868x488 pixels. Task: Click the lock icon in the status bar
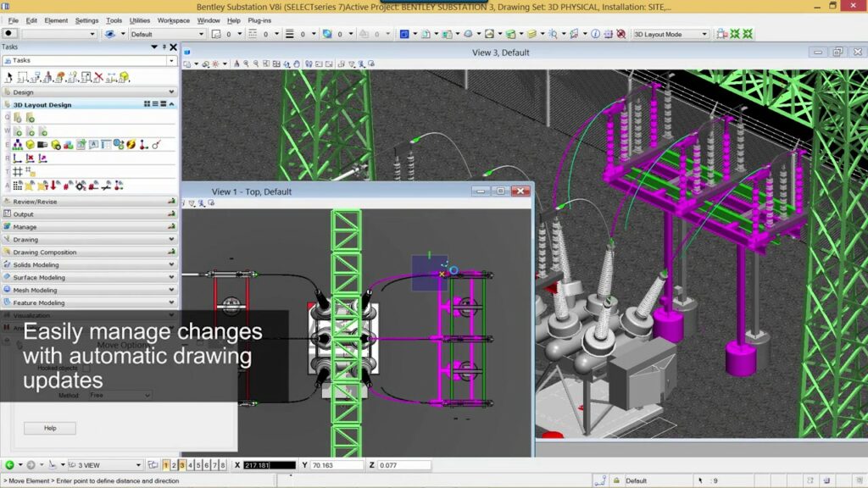(616, 480)
